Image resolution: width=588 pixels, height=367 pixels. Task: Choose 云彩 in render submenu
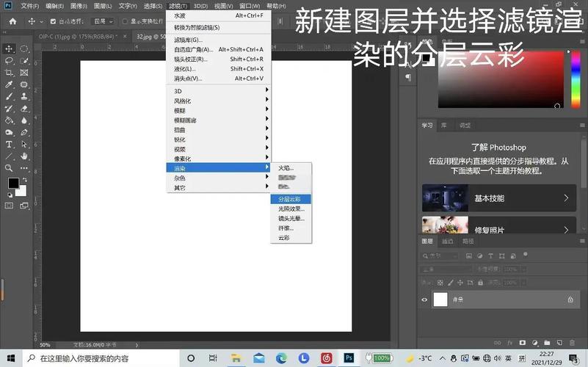coord(291,238)
